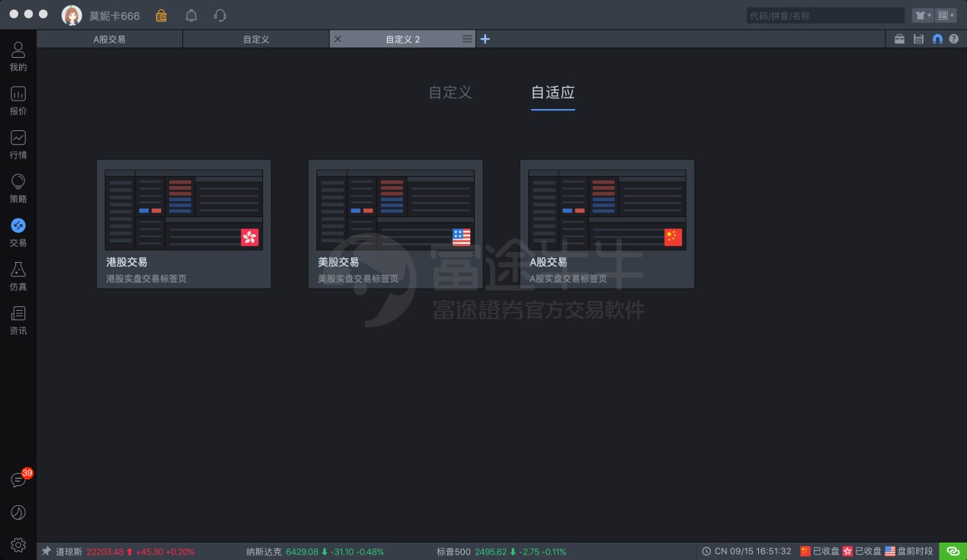Click the save layout floppy icon
Viewport: 967px width, 560px height.
(x=918, y=39)
